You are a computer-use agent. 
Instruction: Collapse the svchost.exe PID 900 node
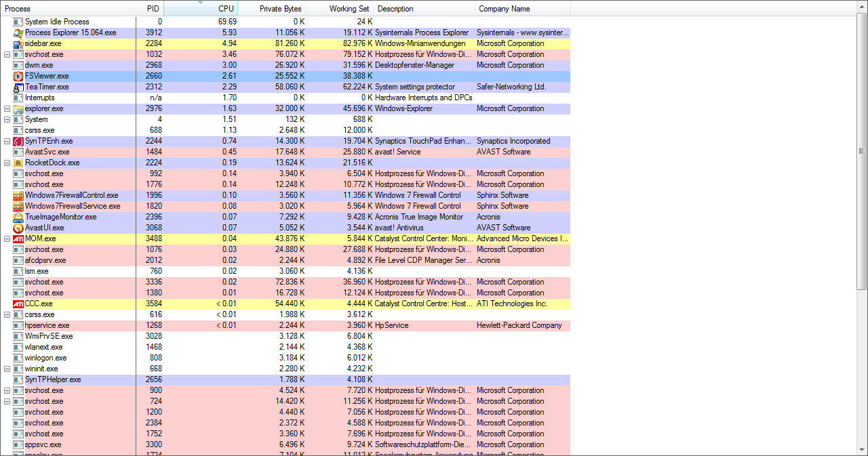tap(7, 390)
